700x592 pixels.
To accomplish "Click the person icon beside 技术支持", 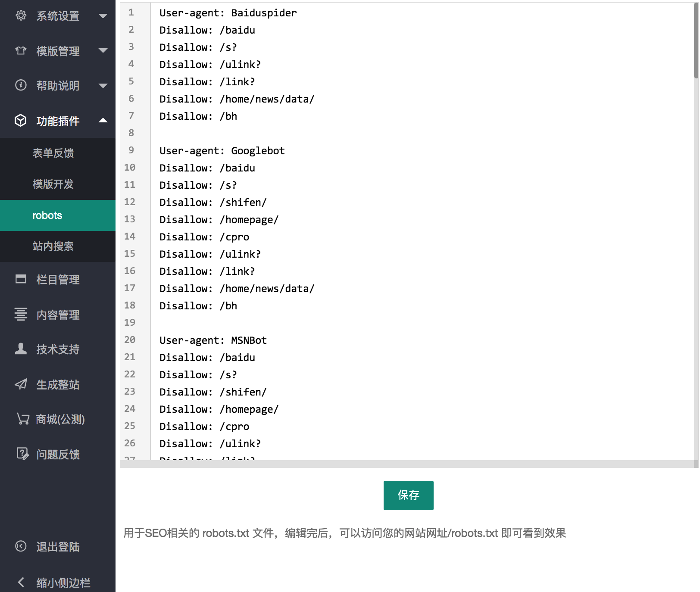I will coord(21,349).
